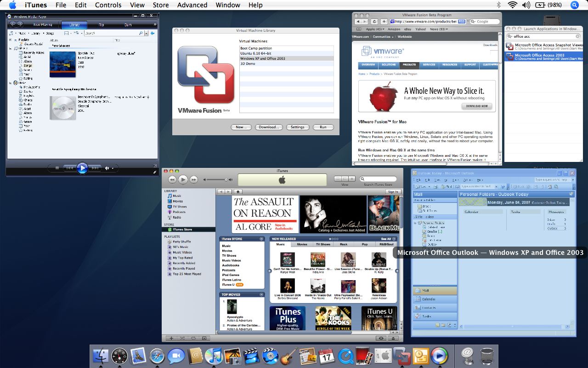Switch to the Rock tab in New Releases
588x368 pixels.
pos(344,244)
